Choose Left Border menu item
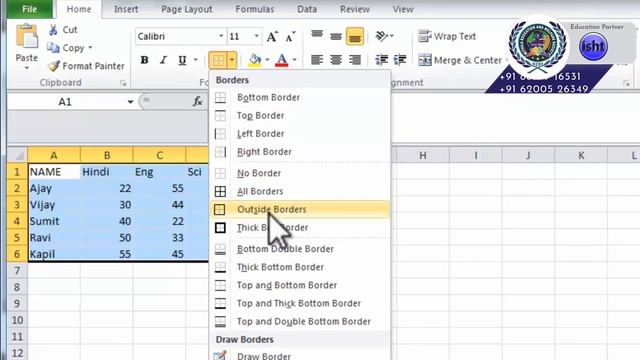 click(300, 133)
